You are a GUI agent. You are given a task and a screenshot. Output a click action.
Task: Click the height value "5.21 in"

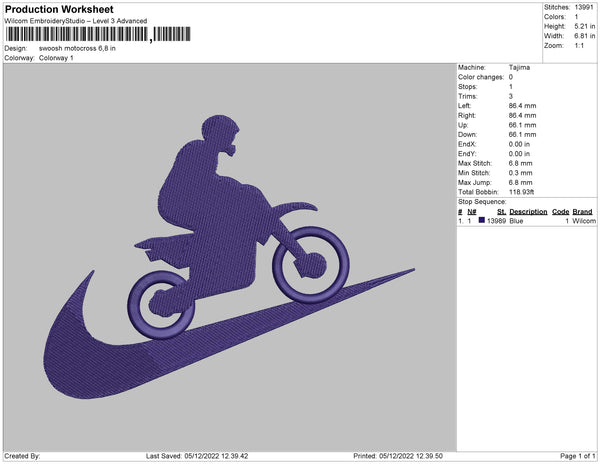click(x=585, y=26)
